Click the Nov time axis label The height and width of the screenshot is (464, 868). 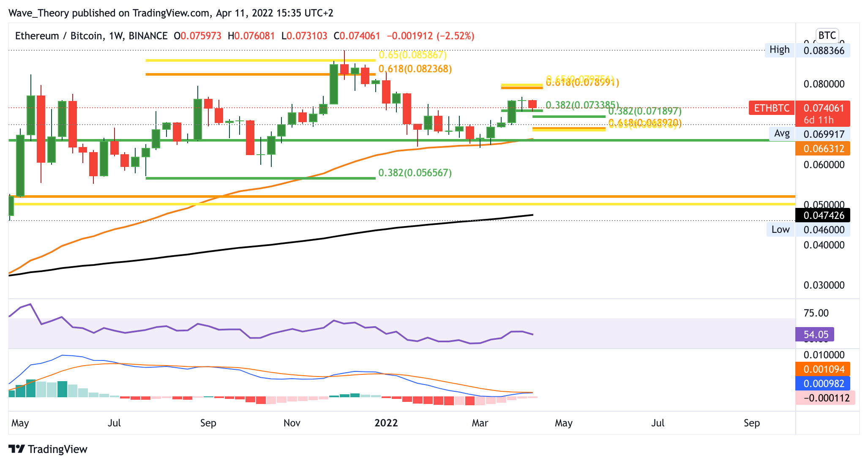click(292, 423)
